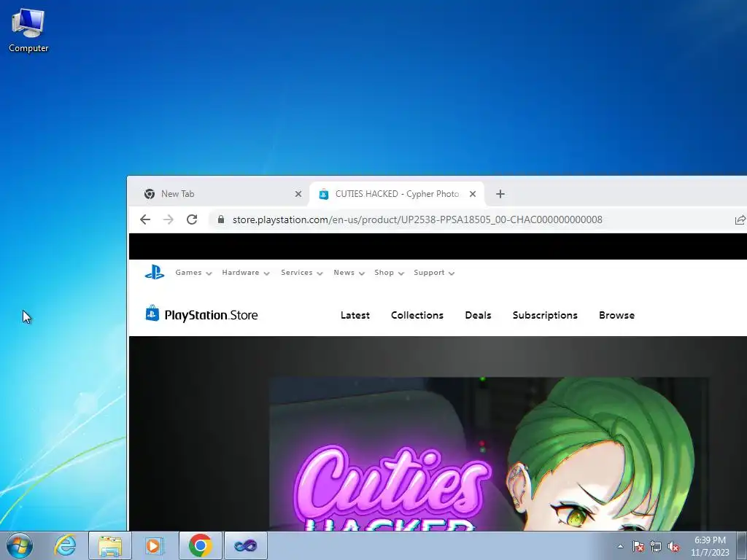Open the Computer desktop icon

click(x=28, y=31)
